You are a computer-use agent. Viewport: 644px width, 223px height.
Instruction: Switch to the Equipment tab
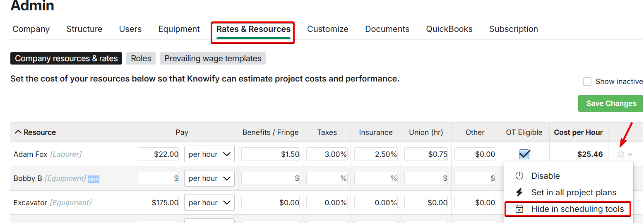pos(179,29)
